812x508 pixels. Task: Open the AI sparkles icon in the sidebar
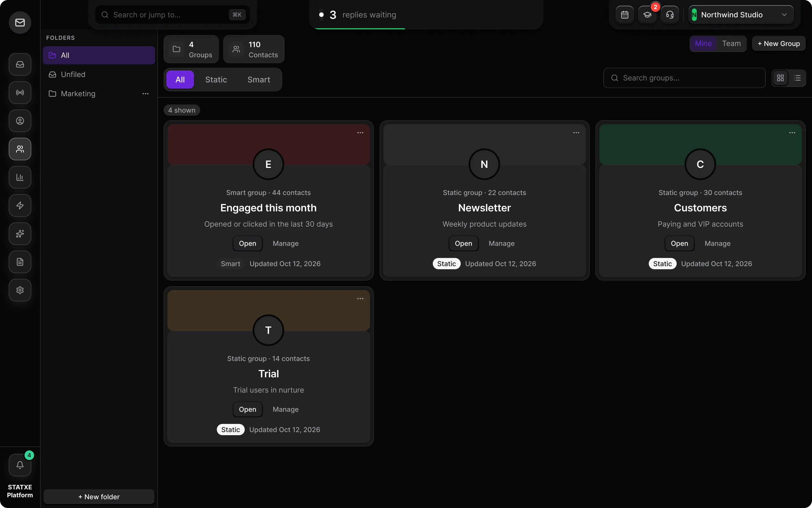(x=20, y=233)
